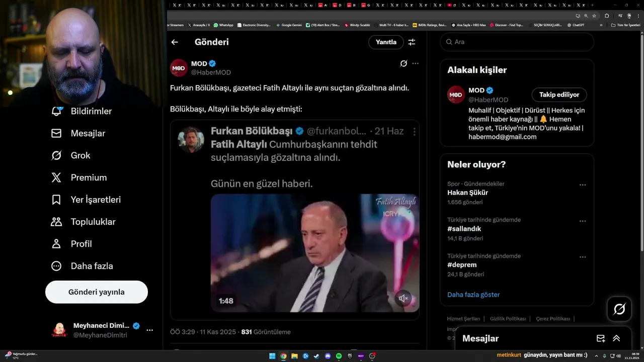Open the Hakan Şükür trending topic
The image size is (644, 362).
coord(467,193)
